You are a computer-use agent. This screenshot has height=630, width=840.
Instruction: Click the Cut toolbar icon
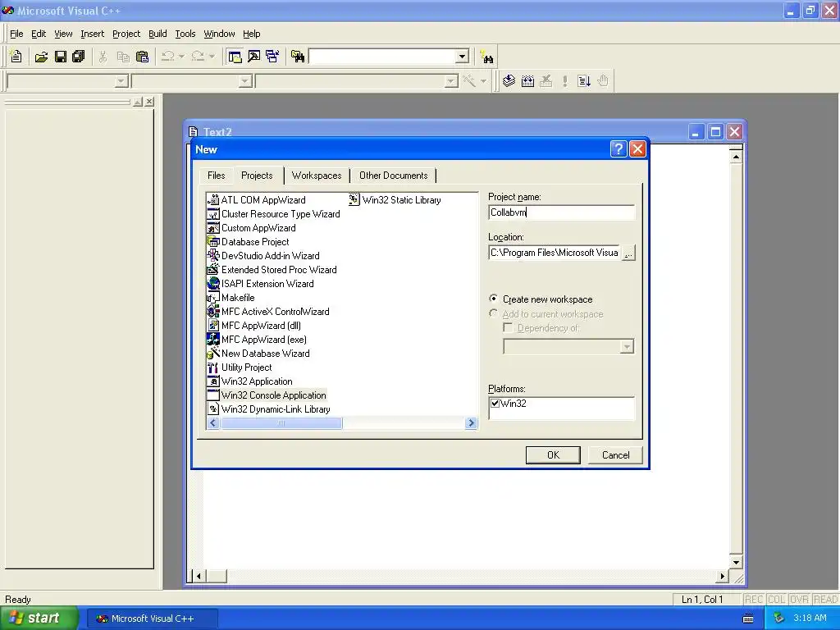(x=103, y=57)
